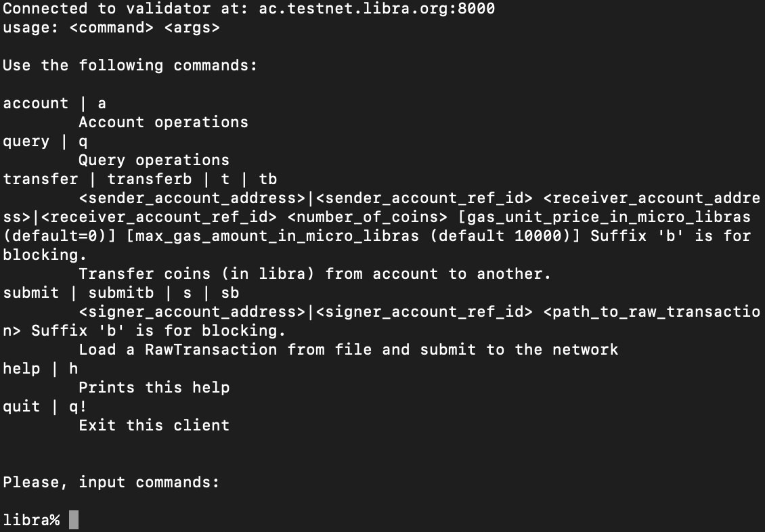Click the 'quit | q!' command entry

[x=45, y=407]
